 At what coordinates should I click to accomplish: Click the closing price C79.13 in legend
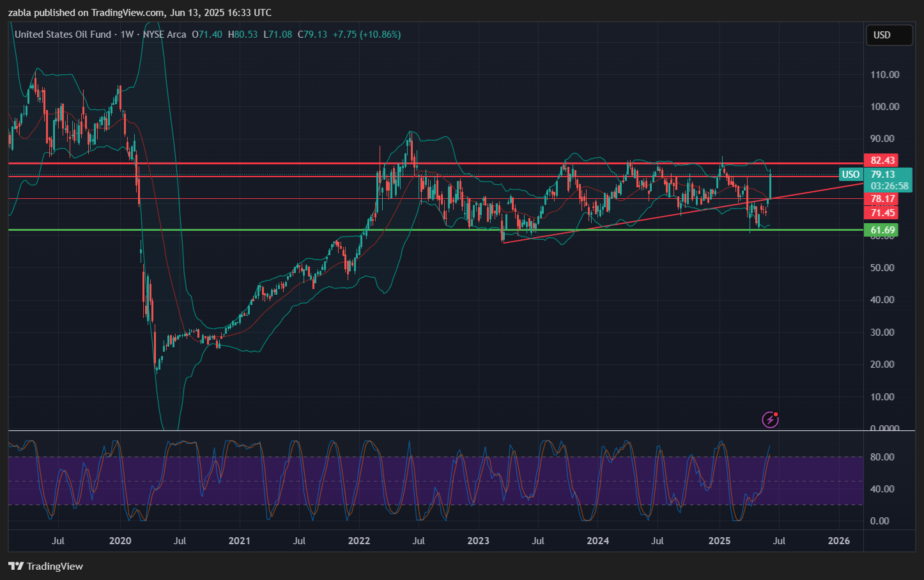(312, 35)
